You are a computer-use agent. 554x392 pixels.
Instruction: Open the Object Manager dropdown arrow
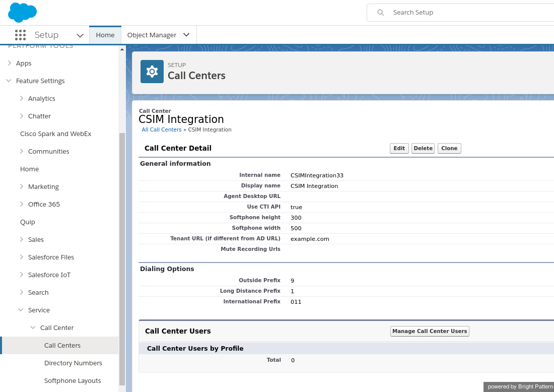click(186, 35)
